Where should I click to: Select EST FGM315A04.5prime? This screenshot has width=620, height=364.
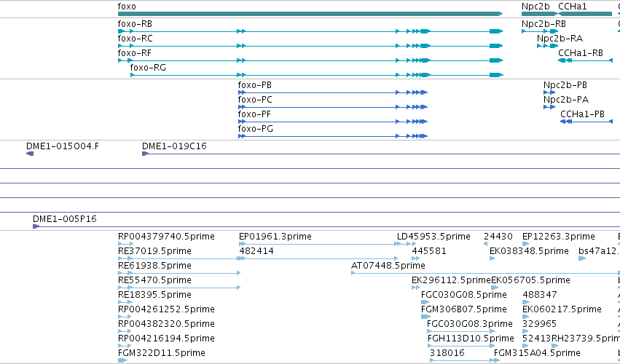[538, 353]
